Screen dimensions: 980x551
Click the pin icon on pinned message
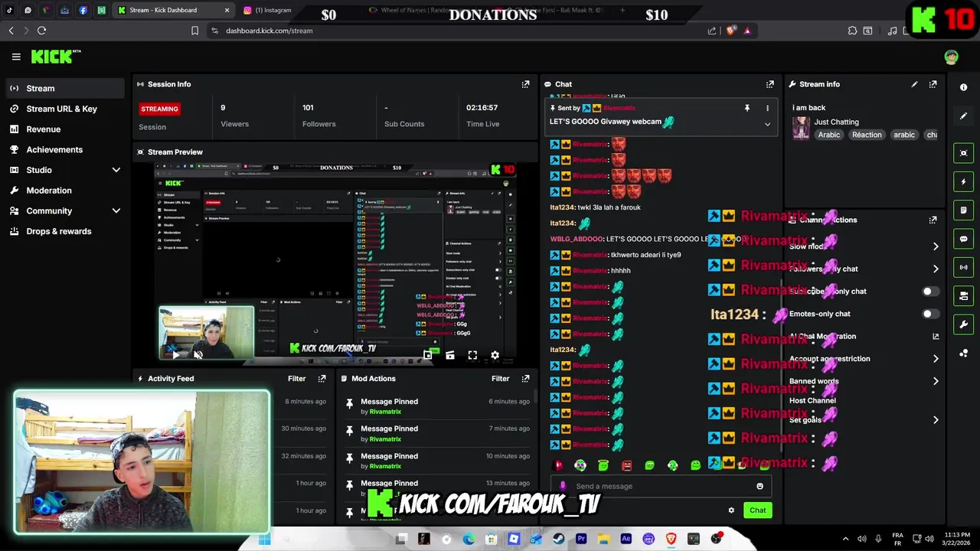747,108
